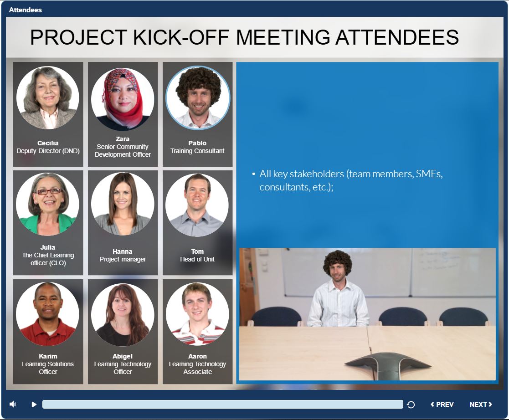Advance to next slide with NEXT
Viewport: 509px width, 420px height.
(481, 405)
